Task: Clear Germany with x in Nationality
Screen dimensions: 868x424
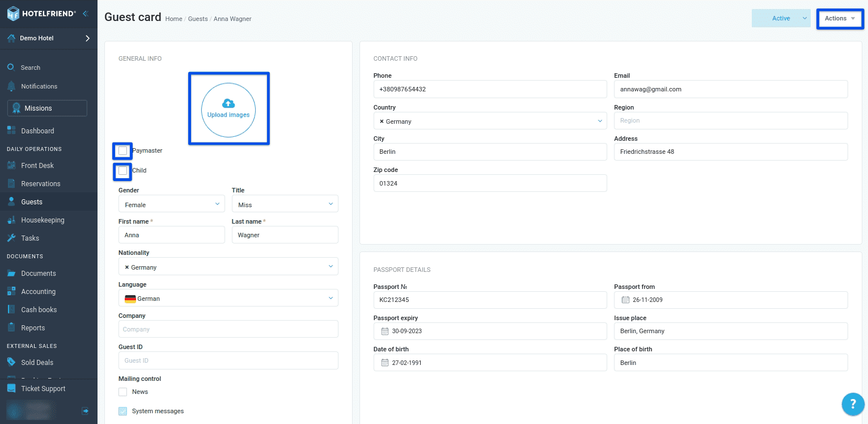Action: tap(126, 267)
